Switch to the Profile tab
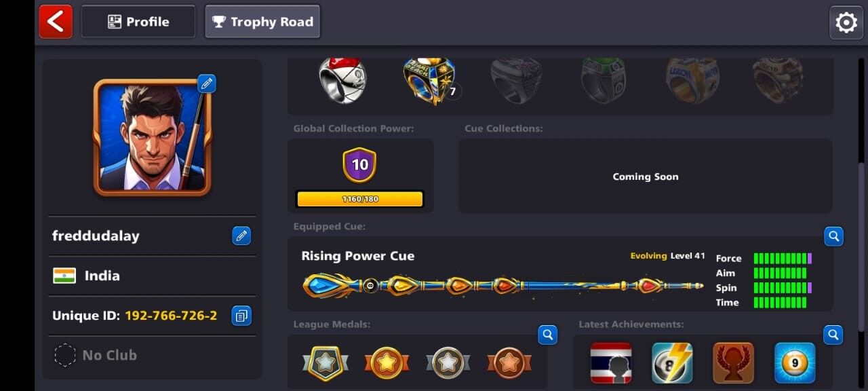The image size is (868, 391). (x=138, y=22)
